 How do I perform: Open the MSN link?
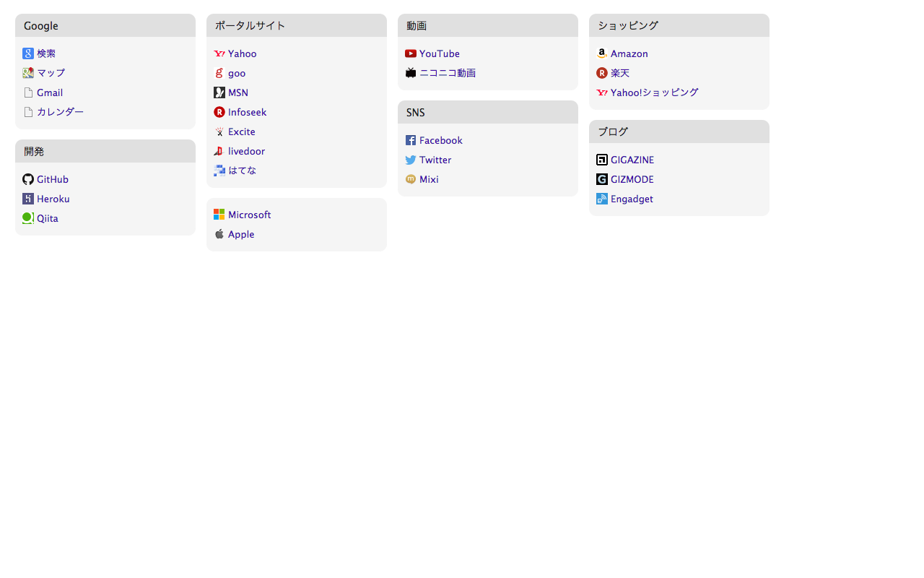click(x=238, y=92)
